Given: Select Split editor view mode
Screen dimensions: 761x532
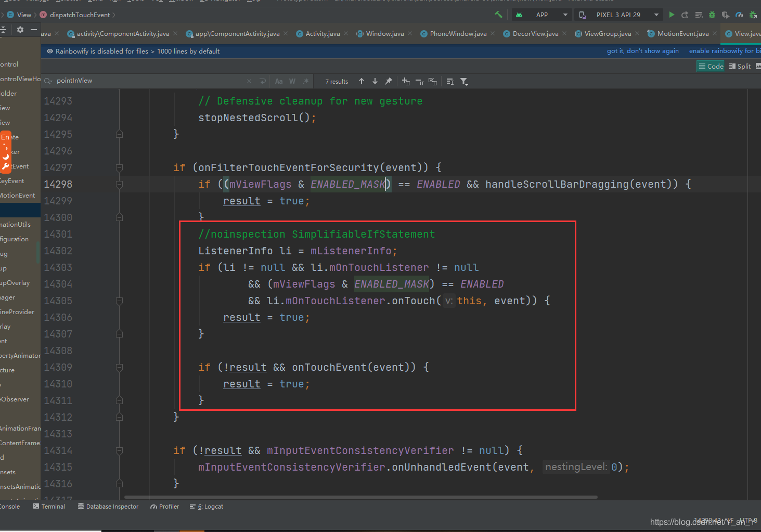Looking at the screenshot, I should [740, 66].
